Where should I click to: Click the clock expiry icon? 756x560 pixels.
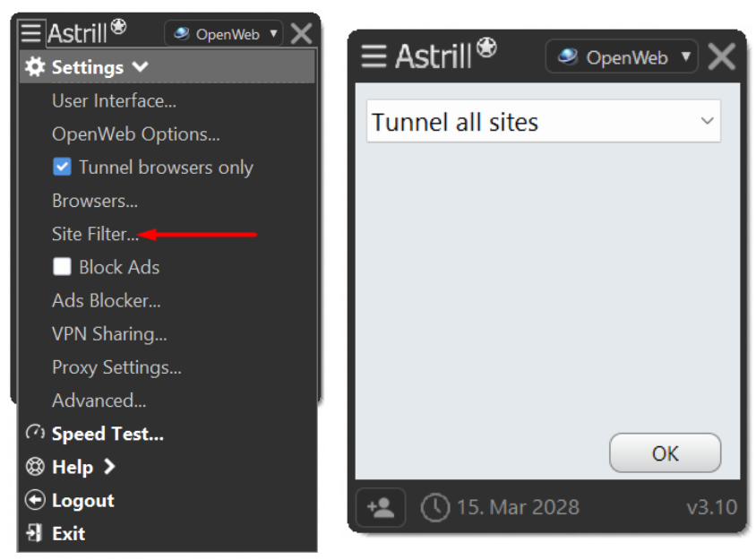pos(435,507)
